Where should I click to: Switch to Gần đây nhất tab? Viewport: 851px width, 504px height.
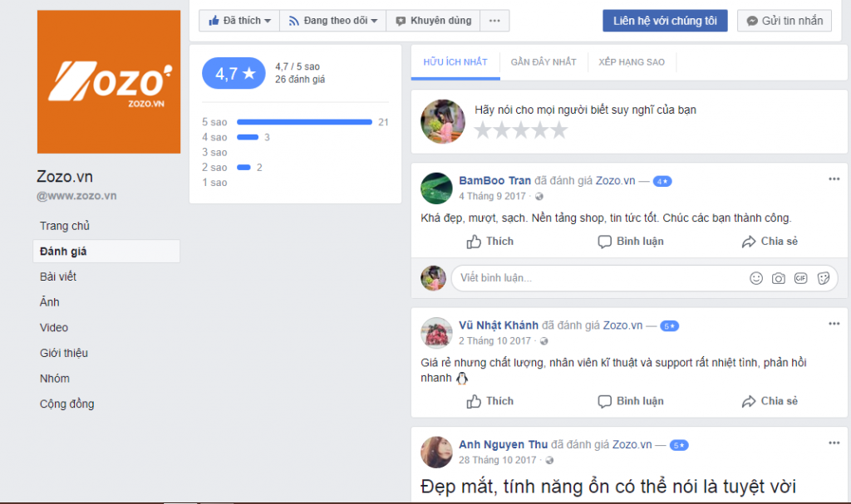point(544,61)
